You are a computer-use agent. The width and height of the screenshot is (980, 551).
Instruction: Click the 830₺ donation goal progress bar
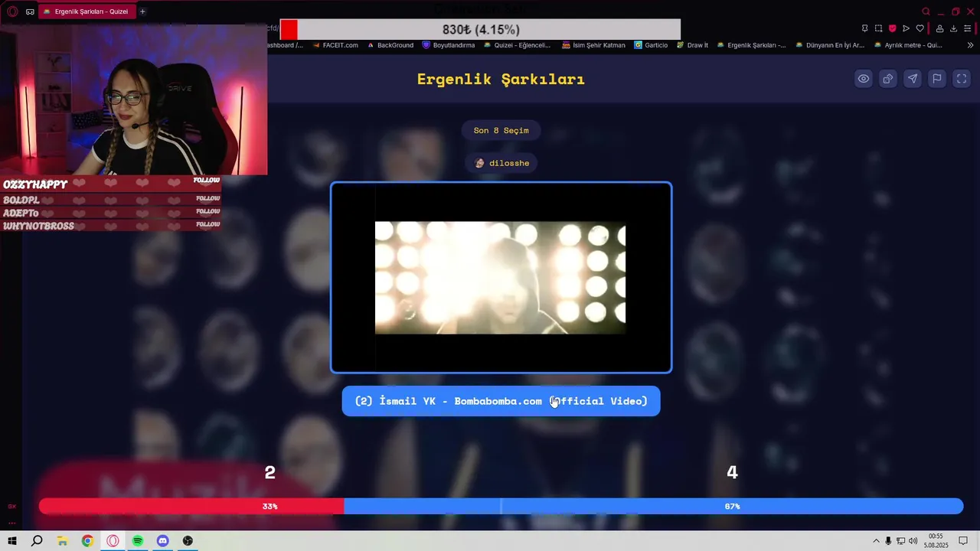pyautogui.click(x=480, y=29)
